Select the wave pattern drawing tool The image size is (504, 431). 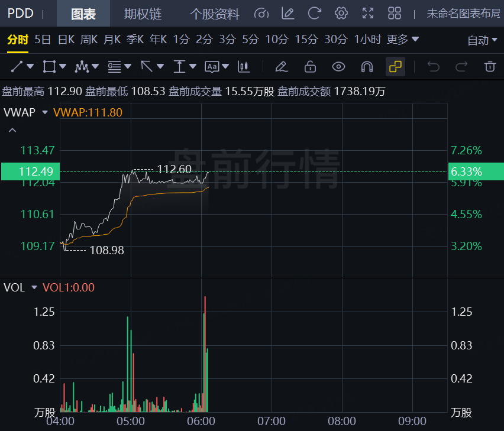point(82,66)
